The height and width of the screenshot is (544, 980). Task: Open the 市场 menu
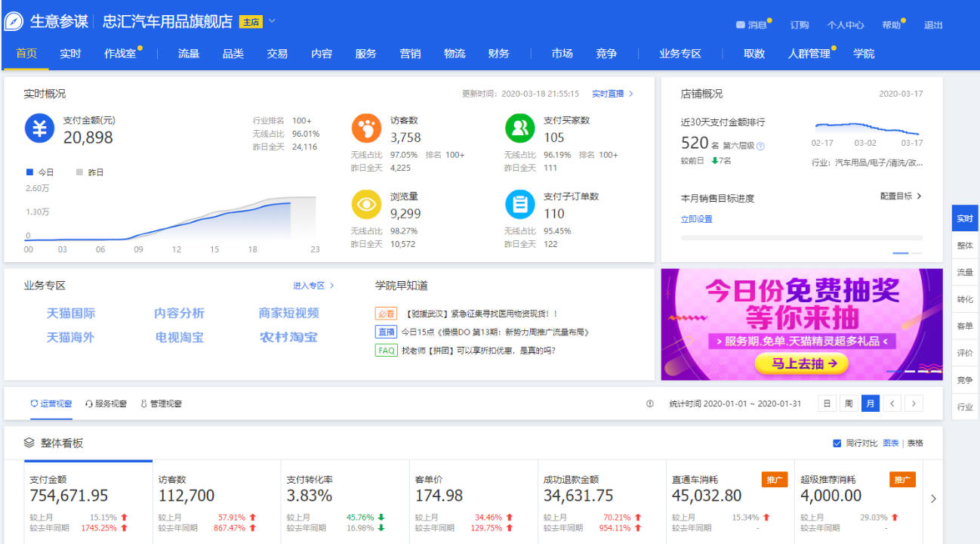pyautogui.click(x=562, y=54)
